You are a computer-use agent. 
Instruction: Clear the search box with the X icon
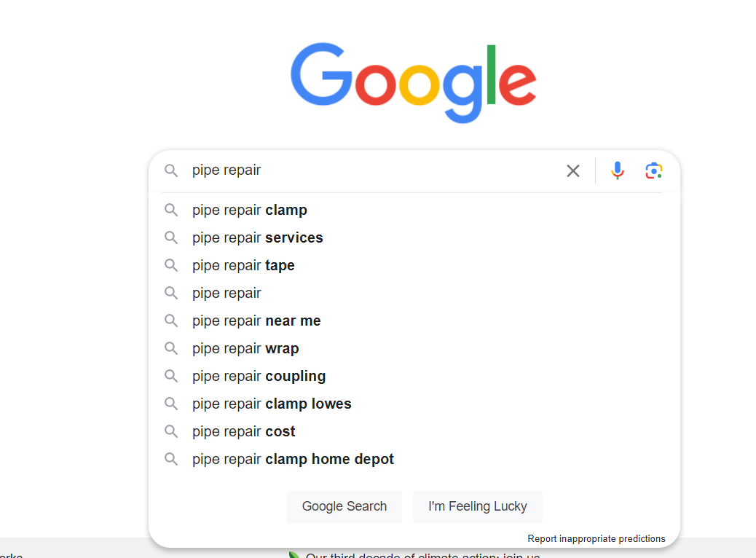[572, 170]
